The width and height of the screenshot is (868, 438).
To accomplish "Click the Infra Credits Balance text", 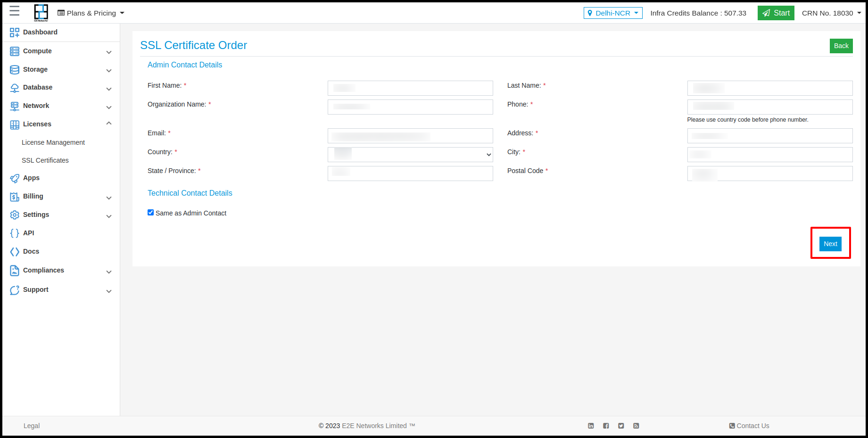I will tap(698, 13).
